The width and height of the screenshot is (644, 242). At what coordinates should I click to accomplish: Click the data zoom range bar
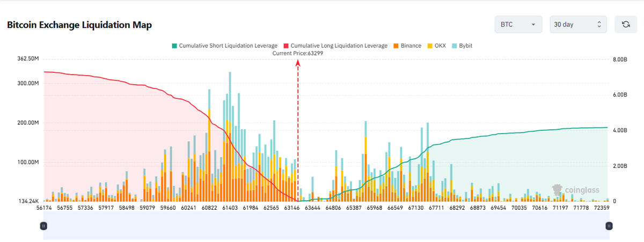[x=326, y=226]
